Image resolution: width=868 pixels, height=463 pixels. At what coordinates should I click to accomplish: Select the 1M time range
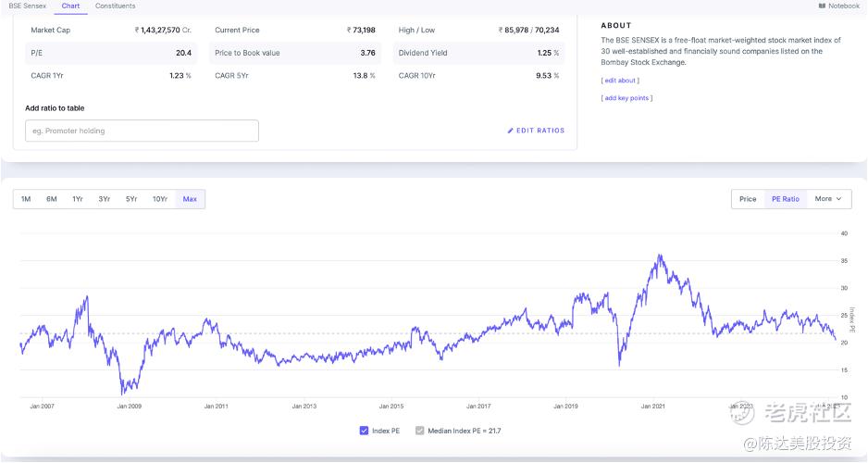point(26,199)
